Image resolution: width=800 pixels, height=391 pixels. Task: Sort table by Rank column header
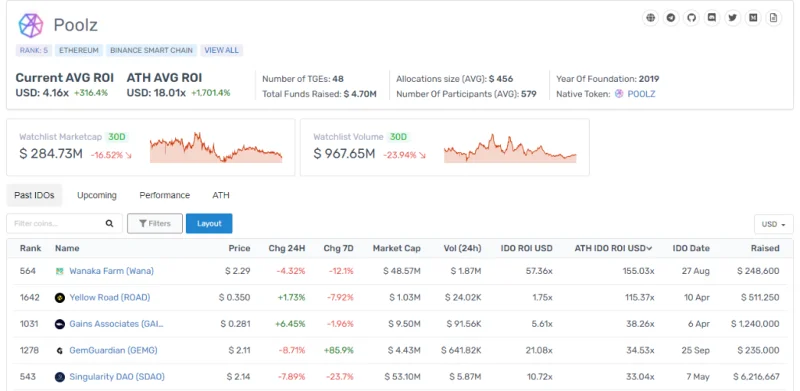[31, 248]
